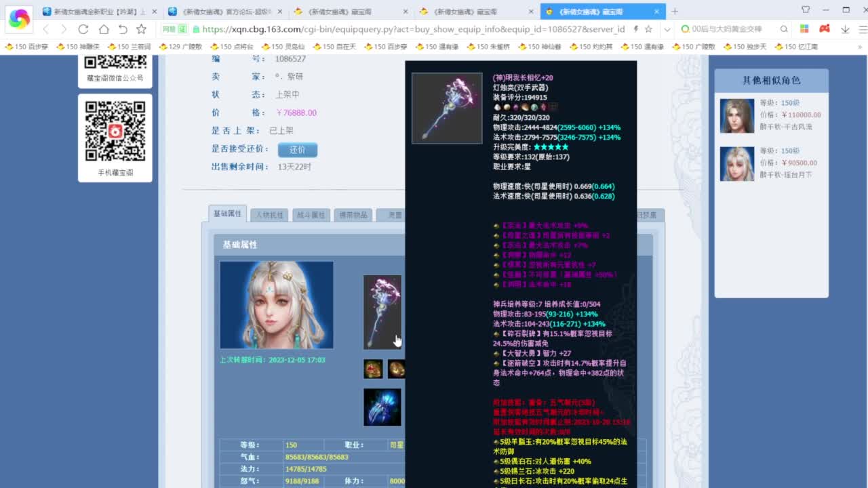The height and width of the screenshot is (488, 868).
Task: Click the 醉千秋-瑶台月下 server name
Action: [x=786, y=175]
